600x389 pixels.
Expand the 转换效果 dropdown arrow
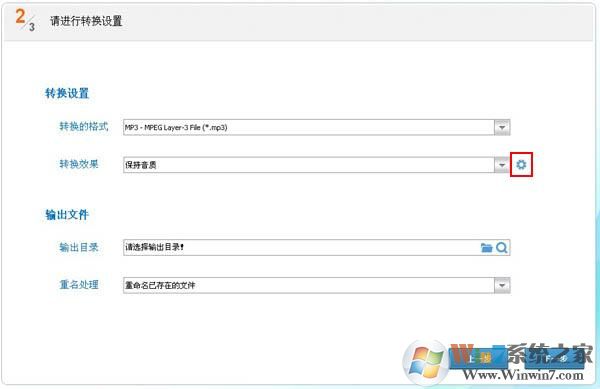[x=502, y=165]
